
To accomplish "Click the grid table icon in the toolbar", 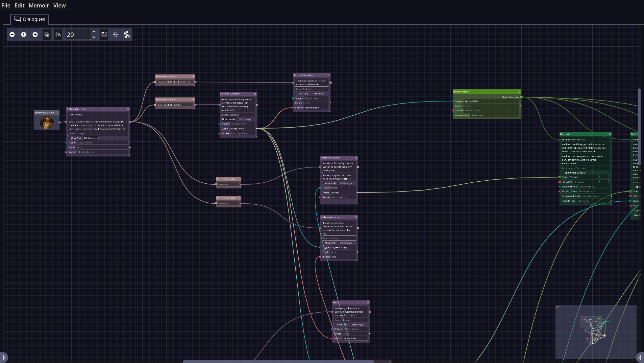I will coord(104,34).
